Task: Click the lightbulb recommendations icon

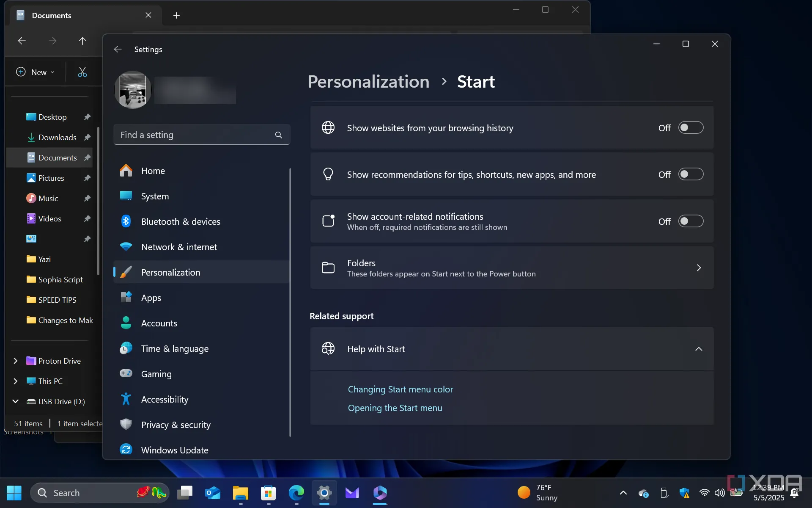Action: [328, 174]
